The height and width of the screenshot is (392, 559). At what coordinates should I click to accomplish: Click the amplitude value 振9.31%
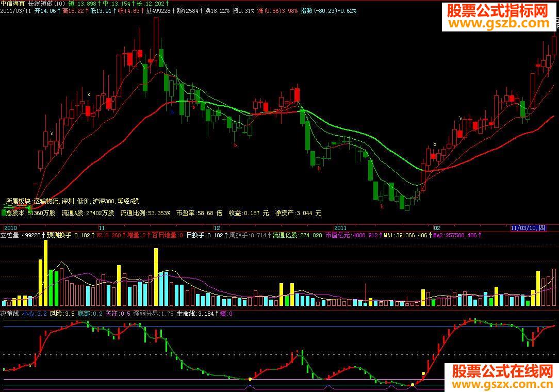[243, 11]
